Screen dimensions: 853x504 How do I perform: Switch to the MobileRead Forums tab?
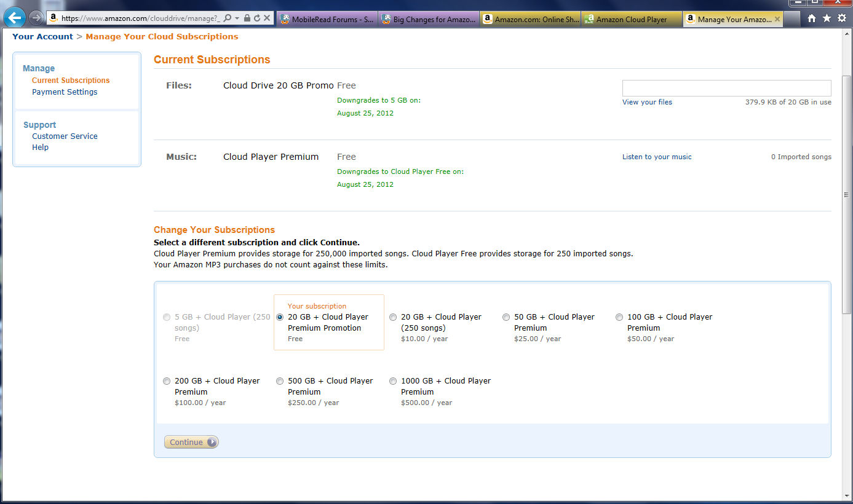(327, 19)
